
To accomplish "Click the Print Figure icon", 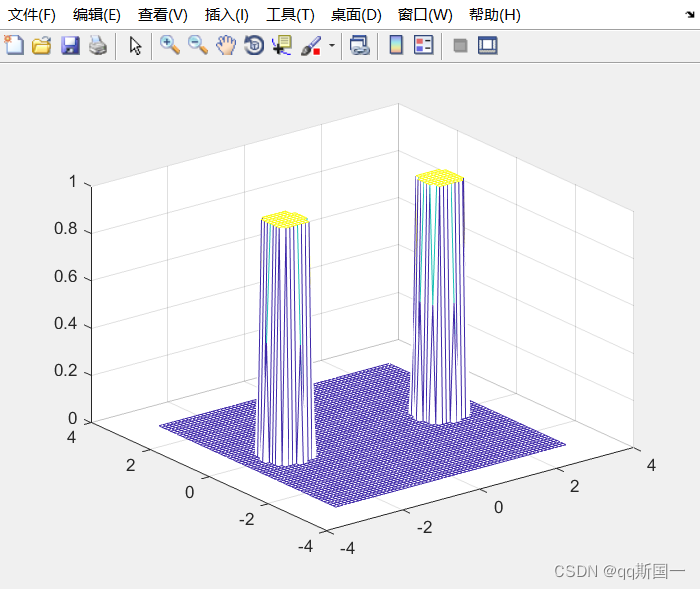I will [x=98, y=46].
